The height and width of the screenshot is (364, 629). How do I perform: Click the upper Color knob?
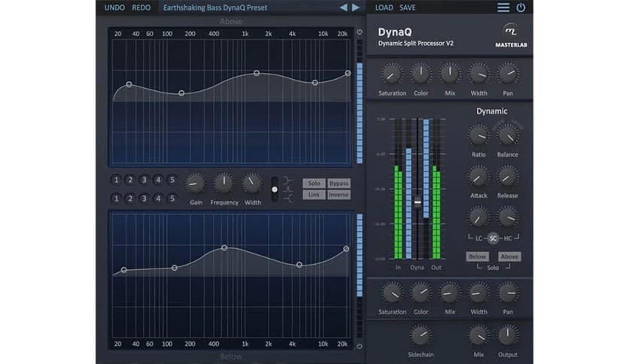[421, 74]
